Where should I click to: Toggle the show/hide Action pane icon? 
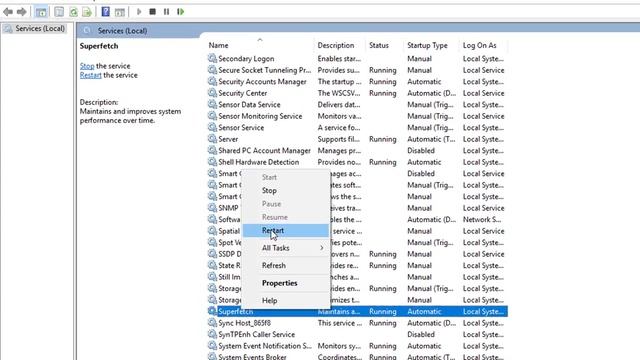[x=120, y=12]
